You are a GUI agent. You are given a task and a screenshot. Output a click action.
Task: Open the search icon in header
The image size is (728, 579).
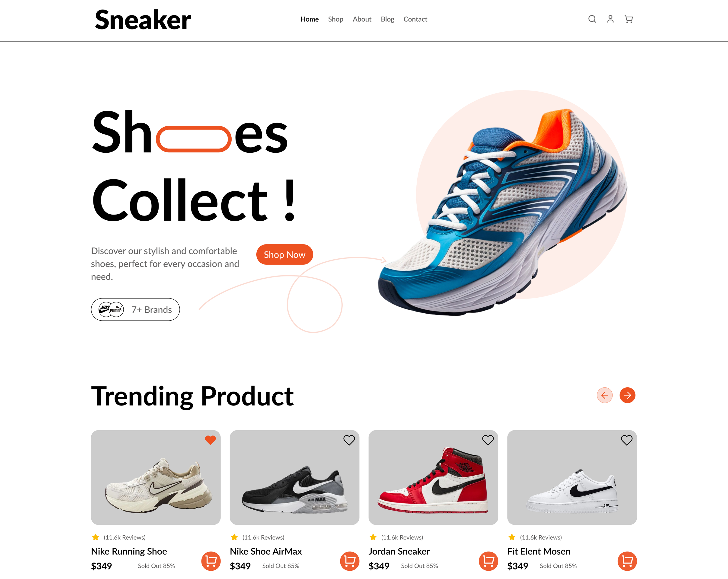click(592, 19)
